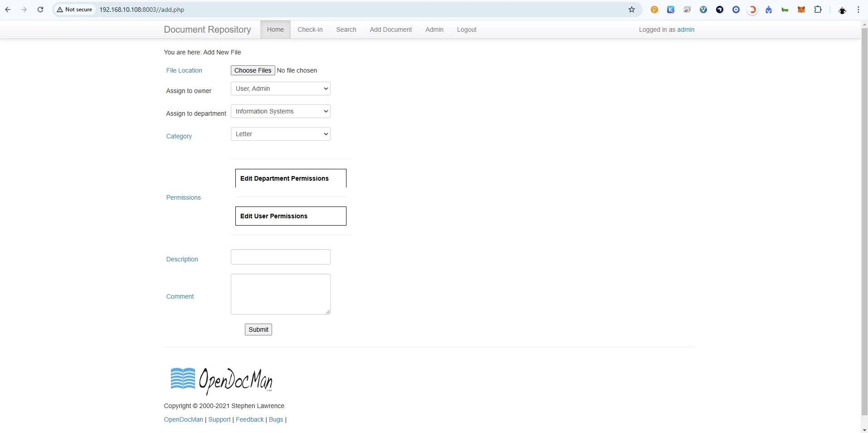
Task: Open the admin user profile link
Action: [x=686, y=30]
